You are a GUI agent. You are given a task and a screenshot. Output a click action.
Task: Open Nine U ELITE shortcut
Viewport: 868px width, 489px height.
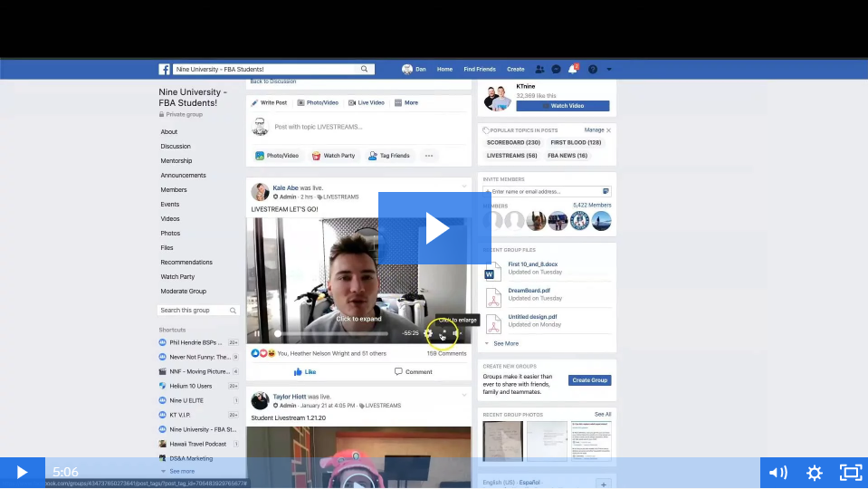click(186, 400)
